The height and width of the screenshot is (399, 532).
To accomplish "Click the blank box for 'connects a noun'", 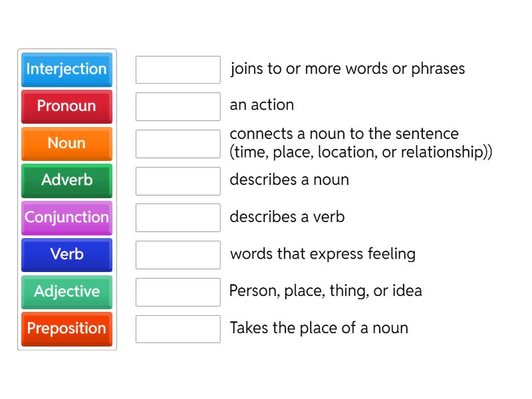I will tap(178, 144).
